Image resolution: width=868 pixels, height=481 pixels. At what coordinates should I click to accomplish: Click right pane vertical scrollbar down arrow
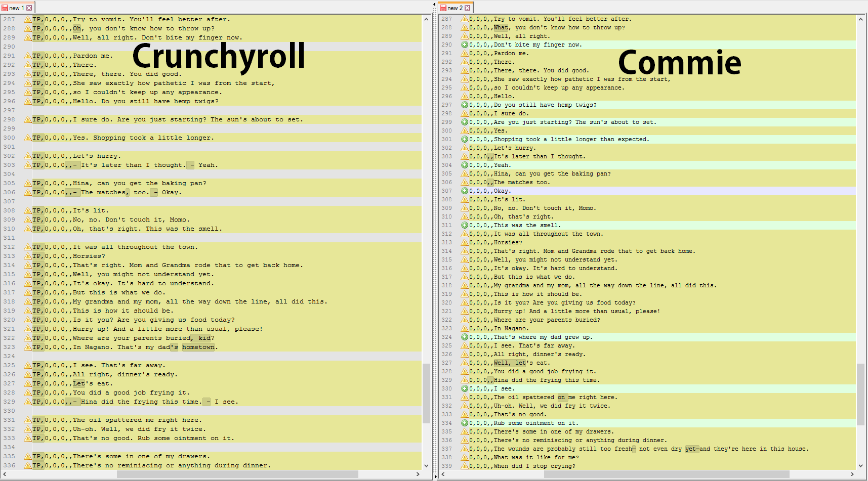(860, 465)
